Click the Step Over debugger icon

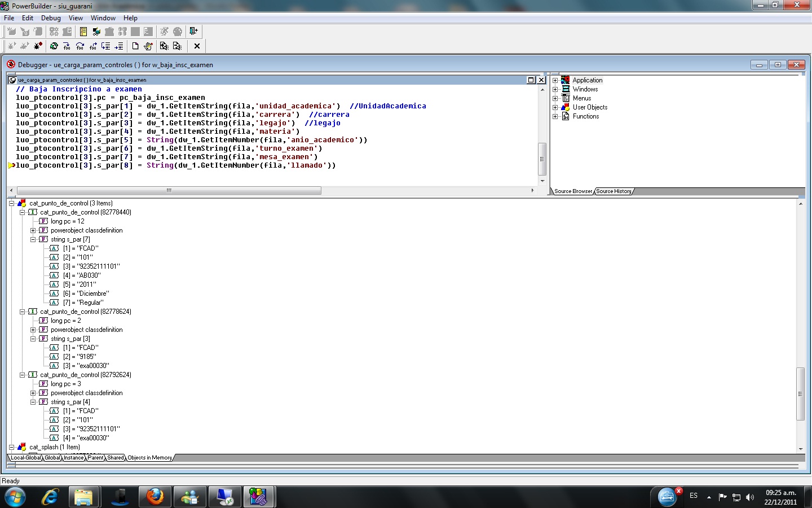click(80, 46)
